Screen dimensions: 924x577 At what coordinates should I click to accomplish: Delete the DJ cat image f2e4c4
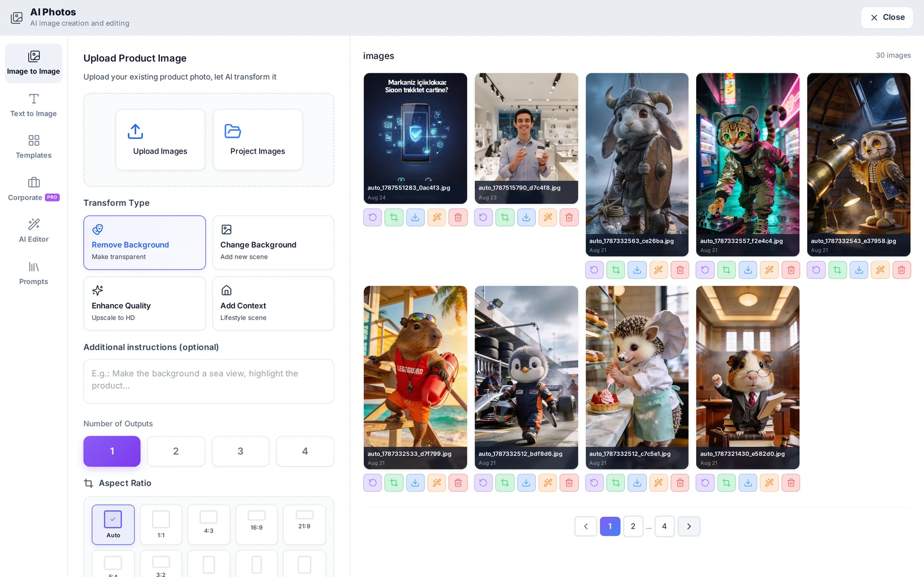click(791, 270)
